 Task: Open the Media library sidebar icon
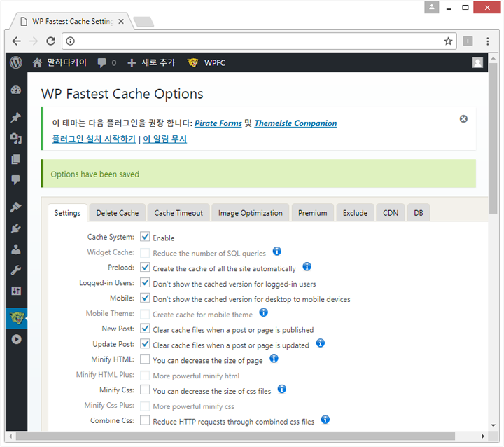(16, 138)
